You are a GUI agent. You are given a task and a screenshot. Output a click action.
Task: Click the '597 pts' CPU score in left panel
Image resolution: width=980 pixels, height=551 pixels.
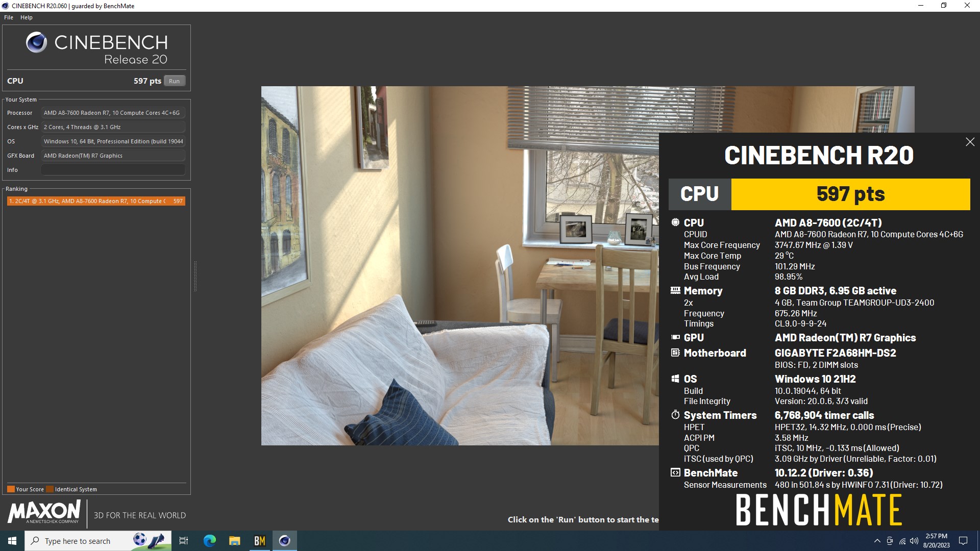148,81
